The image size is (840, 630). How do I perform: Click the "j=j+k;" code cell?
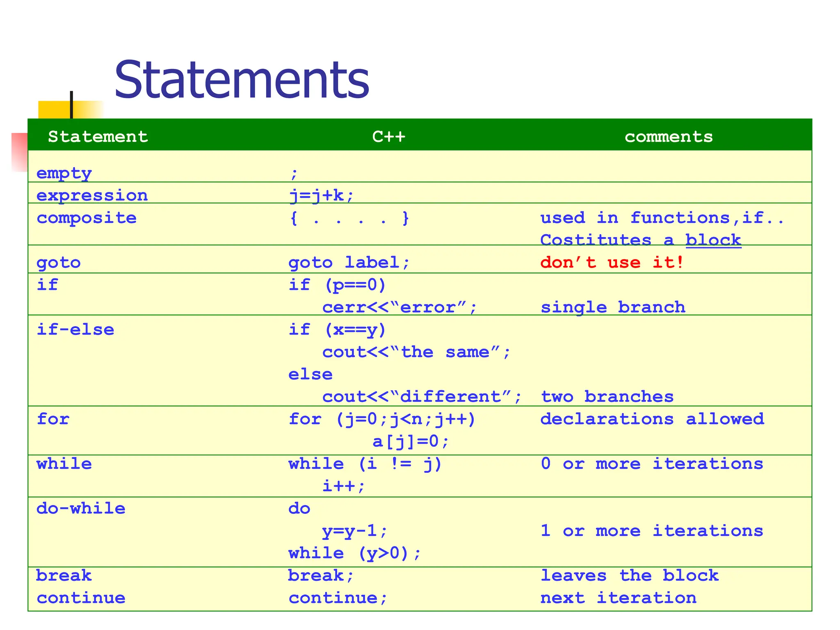(x=321, y=196)
